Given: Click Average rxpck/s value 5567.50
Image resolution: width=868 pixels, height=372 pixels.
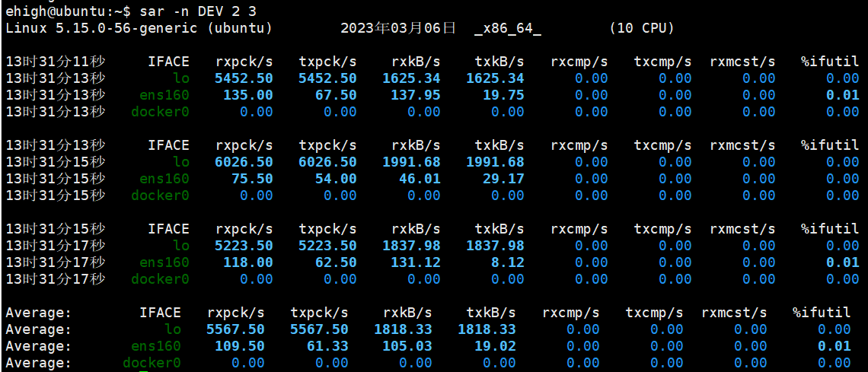Looking at the screenshot, I should coord(235,330).
